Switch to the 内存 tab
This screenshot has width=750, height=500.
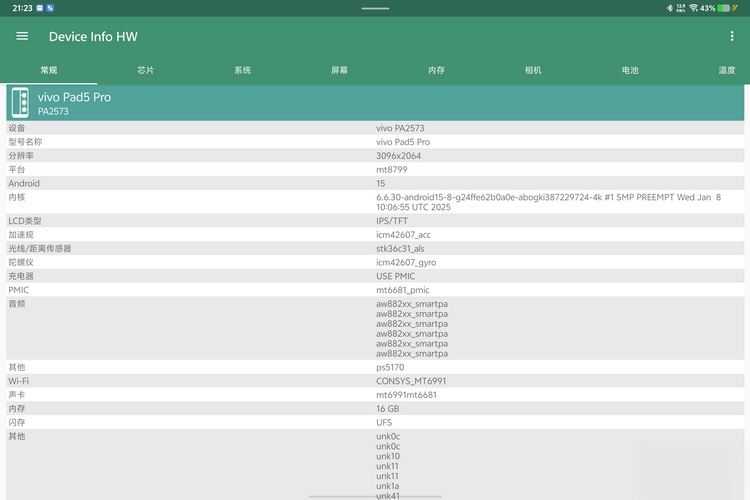pos(436,70)
